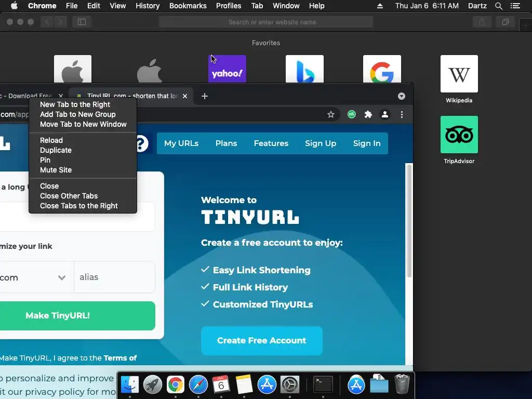Image resolution: width=532 pixels, height=399 pixels.
Task: Click Safari's share icon
Action: (482, 22)
